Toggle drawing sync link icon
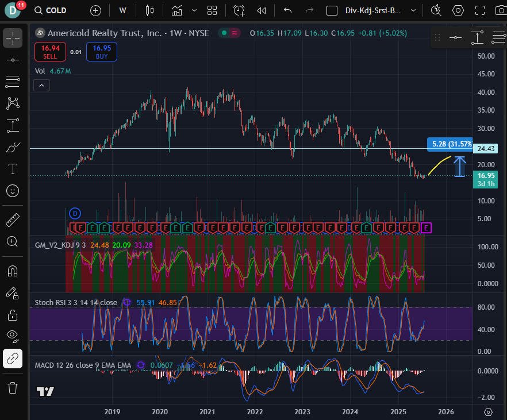 click(x=13, y=359)
